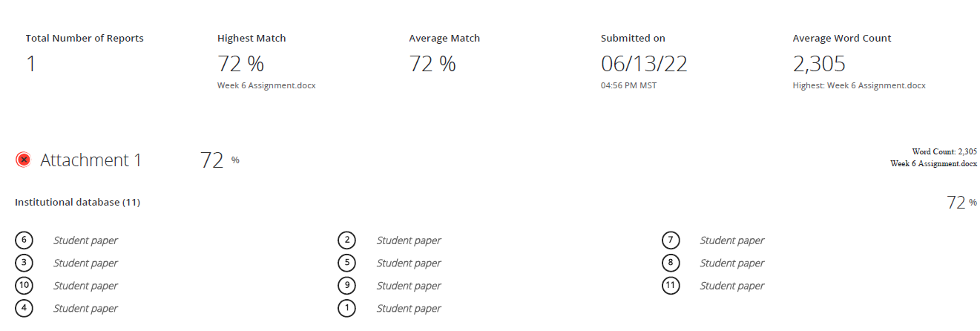Screen dimensions: 980x331
Task: Select the circled number 1 source icon
Action: [346, 308]
